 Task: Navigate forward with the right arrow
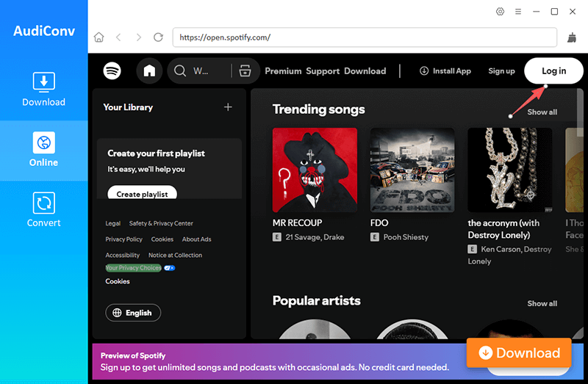pyautogui.click(x=139, y=37)
